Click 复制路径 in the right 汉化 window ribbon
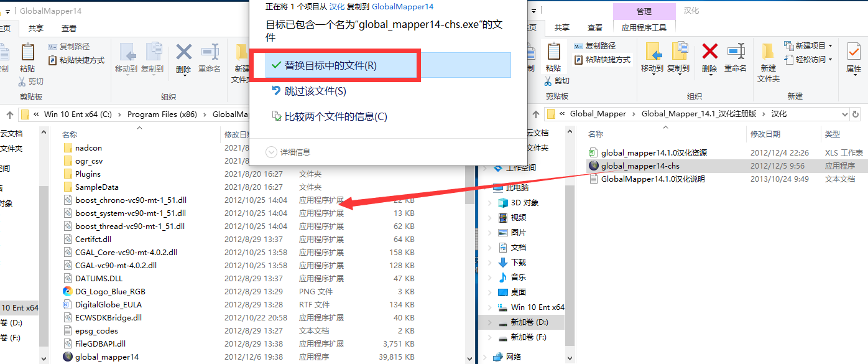Screen dimensions: 868x364 (x=594, y=46)
